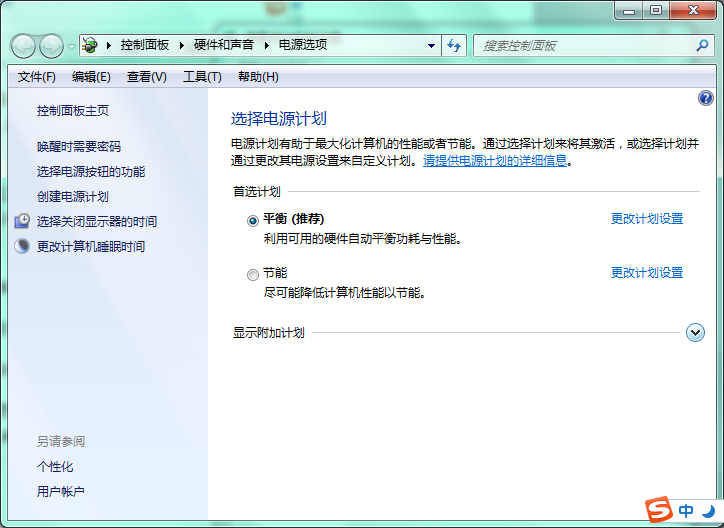Expand the arrow after 控制面板 breadcrumb
This screenshot has height=528, width=724.
coord(181,45)
